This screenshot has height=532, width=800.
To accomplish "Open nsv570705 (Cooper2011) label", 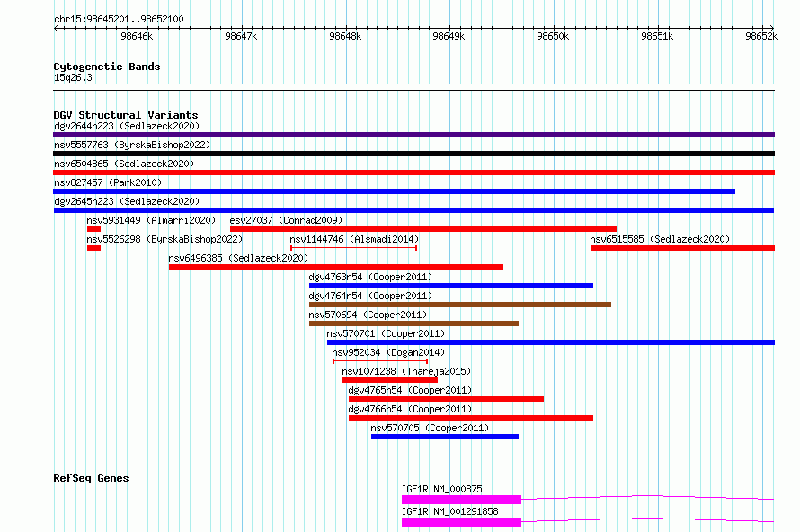I will (x=430, y=428).
